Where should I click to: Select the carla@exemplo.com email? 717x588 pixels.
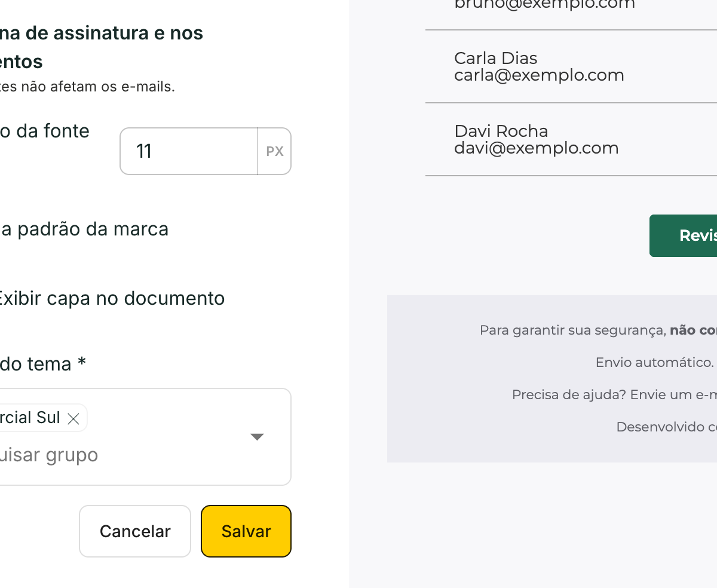click(x=539, y=75)
